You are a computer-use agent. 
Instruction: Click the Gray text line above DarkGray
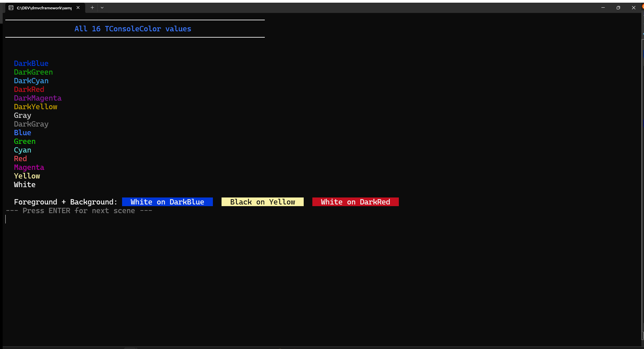click(x=23, y=116)
